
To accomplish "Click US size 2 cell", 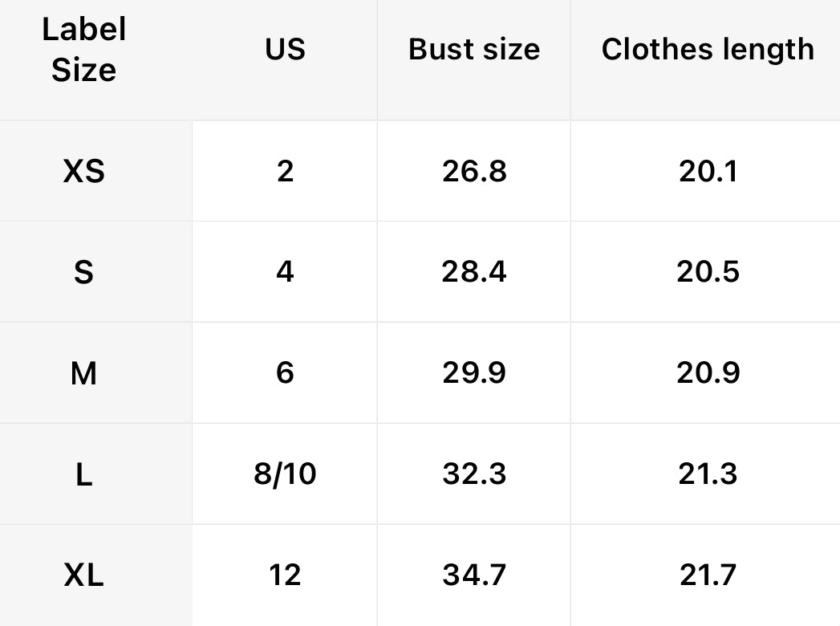I will click(x=285, y=171).
